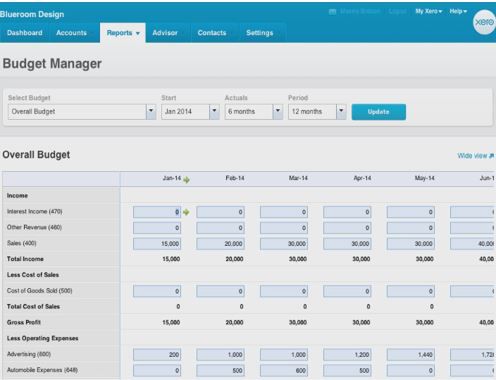
Task: Click the Advertising Mar-14 input field
Action: tap(284, 355)
